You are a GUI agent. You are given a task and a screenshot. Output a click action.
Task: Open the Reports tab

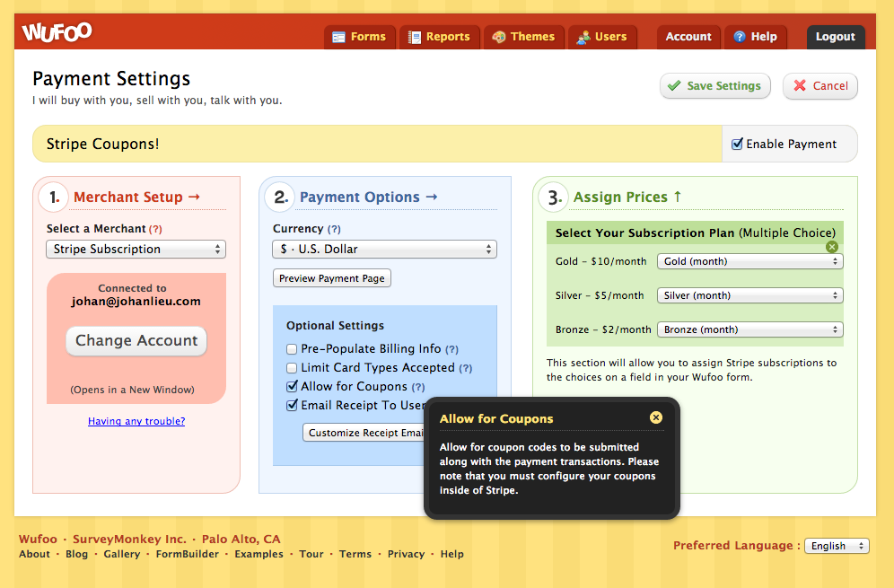pos(440,37)
